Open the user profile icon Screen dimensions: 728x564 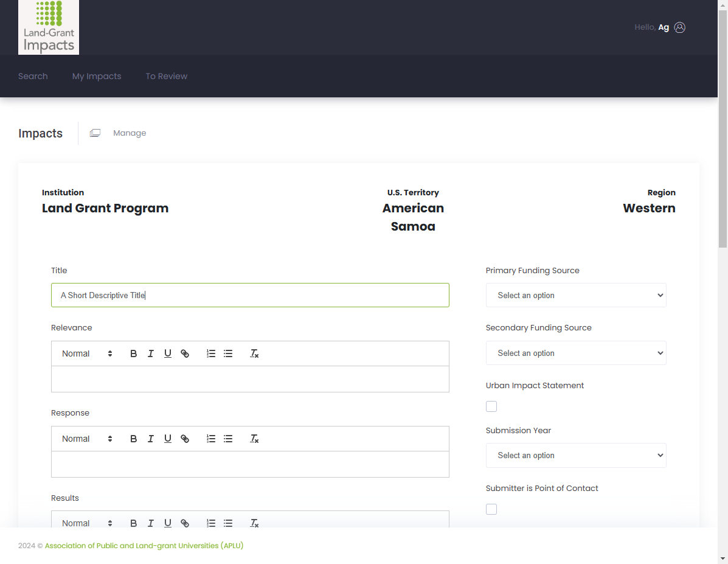pyautogui.click(x=680, y=27)
